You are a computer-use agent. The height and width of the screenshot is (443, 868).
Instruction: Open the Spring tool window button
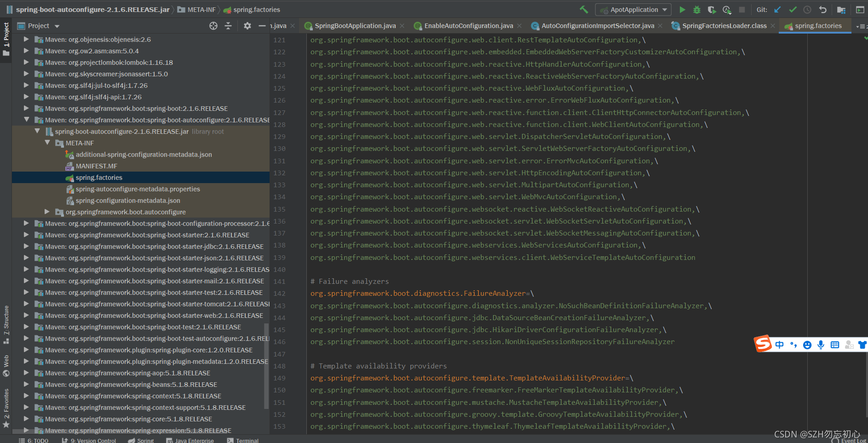click(x=141, y=440)
